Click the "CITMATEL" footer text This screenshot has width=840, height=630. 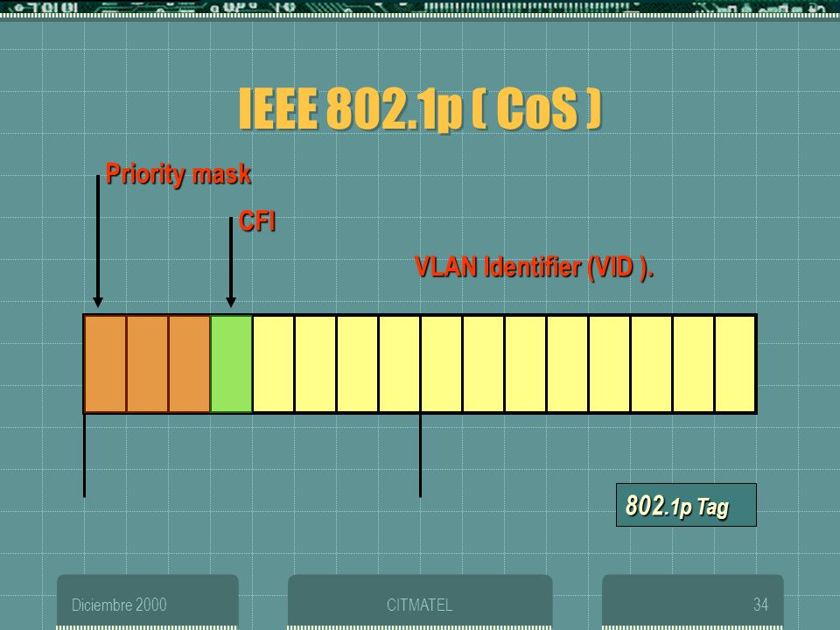click(419, 605)
